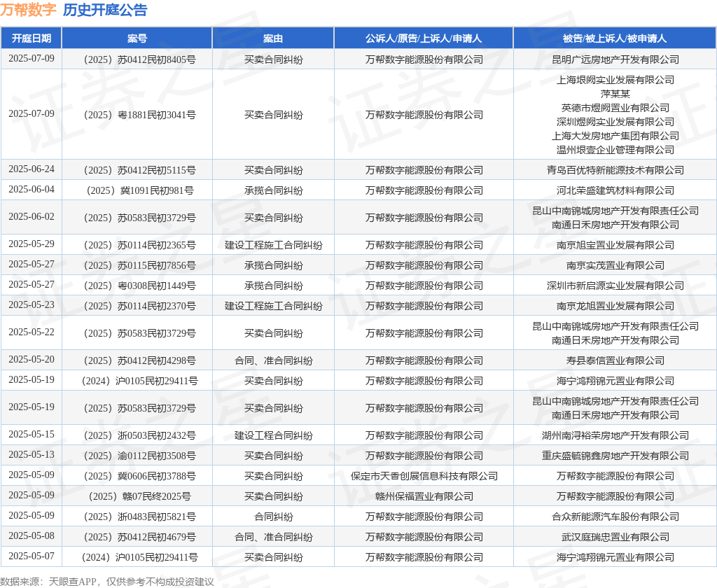Screen dimensions: 717x588
Task: Click defendant 湖州南浔裕荣房地产开发有限公司
Action: (x=615, y=435)
